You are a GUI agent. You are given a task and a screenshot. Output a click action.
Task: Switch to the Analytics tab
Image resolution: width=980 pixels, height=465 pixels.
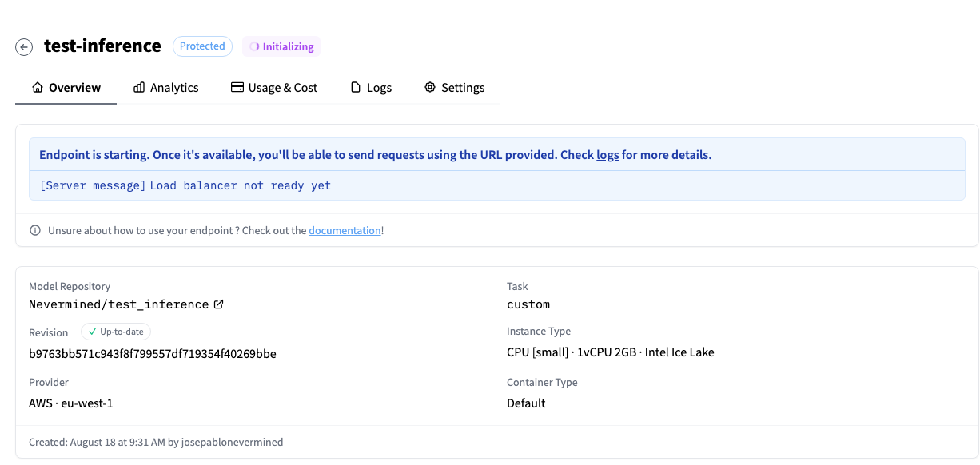(x=165, y=88)
